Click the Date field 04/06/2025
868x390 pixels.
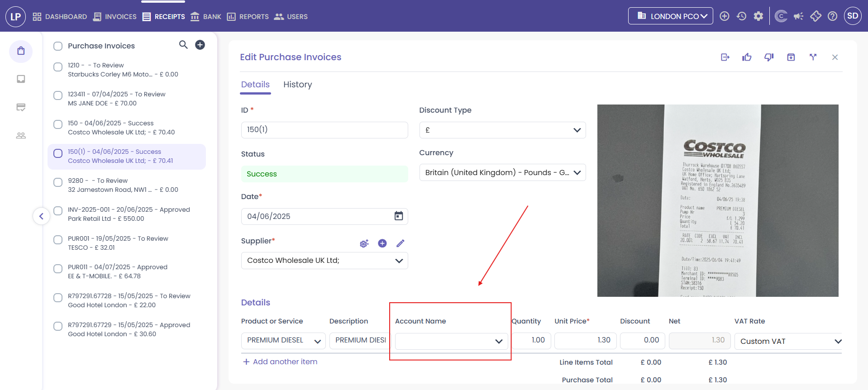[324, 216]
